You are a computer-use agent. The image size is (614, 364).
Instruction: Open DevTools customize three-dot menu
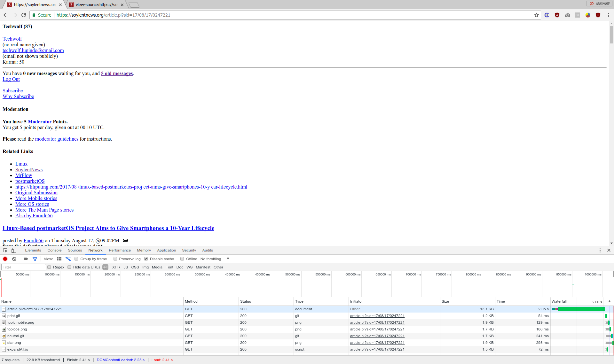pos(600,250)
